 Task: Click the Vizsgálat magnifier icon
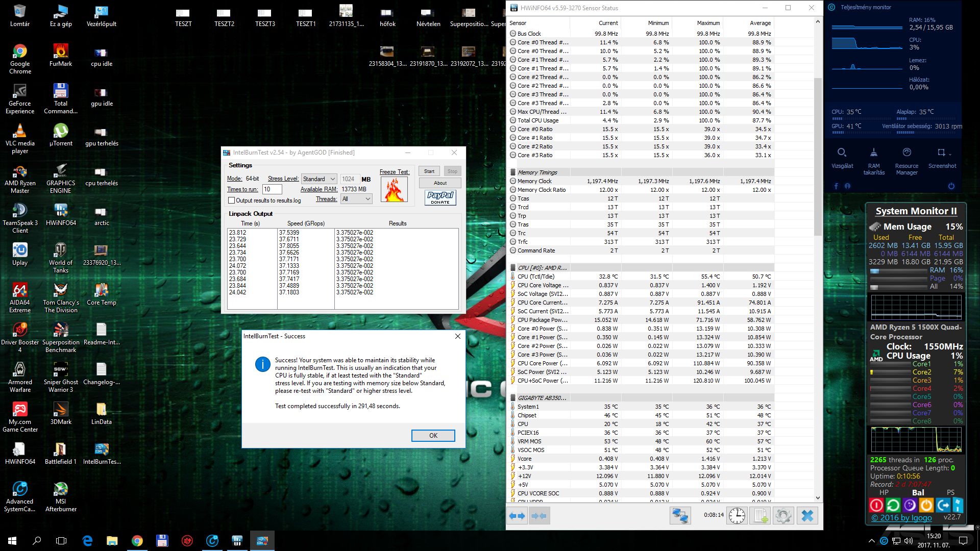click(842, 153)
